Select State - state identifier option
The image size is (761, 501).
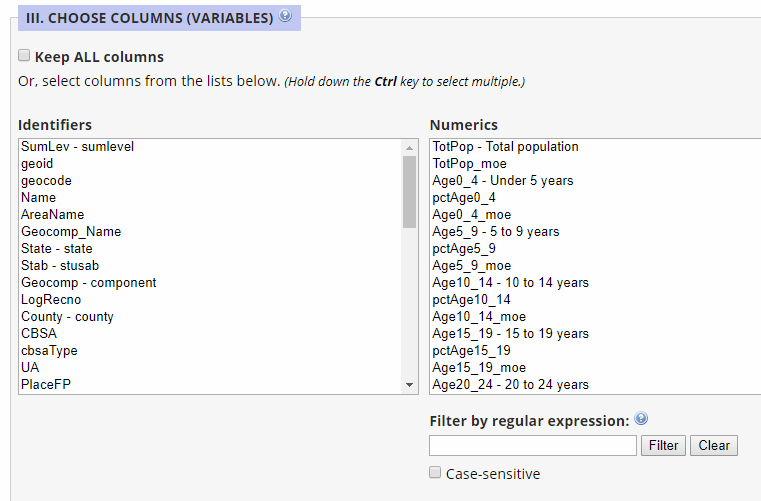coord(57,249)
